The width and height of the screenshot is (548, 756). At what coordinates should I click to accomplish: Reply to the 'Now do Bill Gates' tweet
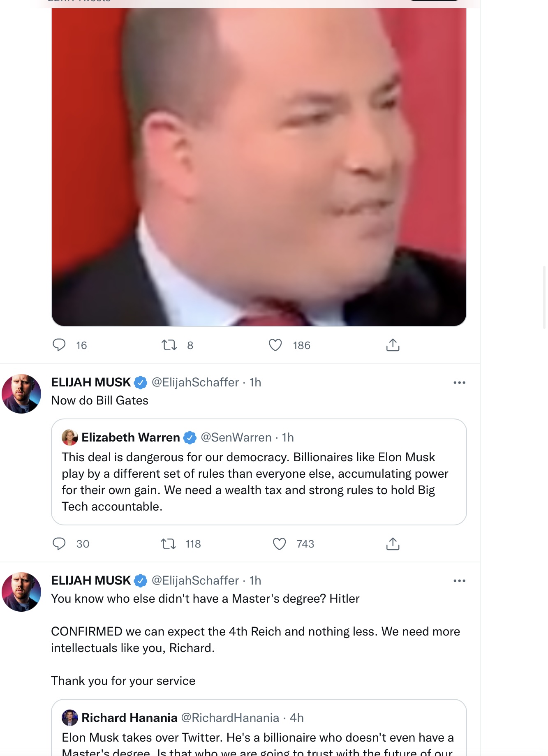(59, 543)
